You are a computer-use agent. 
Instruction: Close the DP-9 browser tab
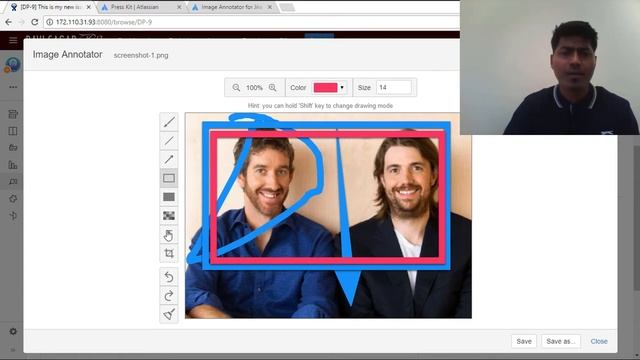click(x=89, y=7)
